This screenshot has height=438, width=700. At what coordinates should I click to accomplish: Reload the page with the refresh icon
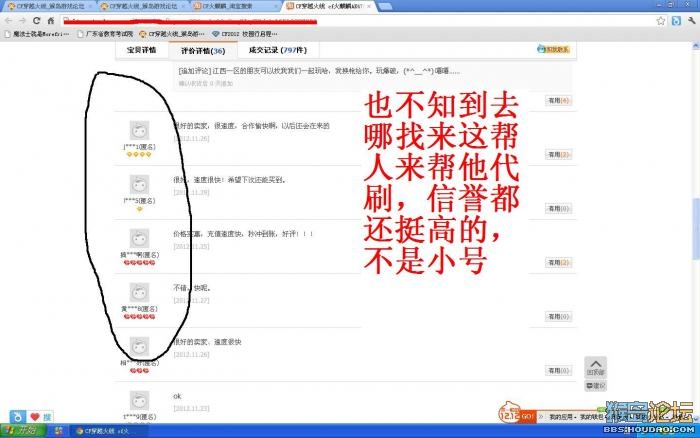point(37,21)
